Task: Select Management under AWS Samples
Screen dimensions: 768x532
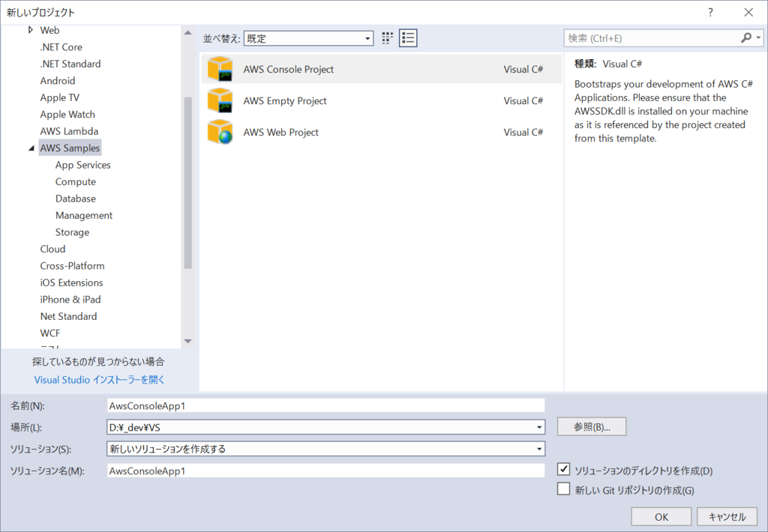Action: tap(84, 215)
